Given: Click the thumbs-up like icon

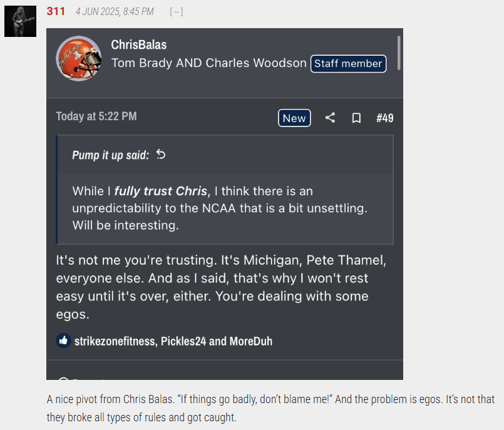Looking at the screenshot, I should (63, 340).
